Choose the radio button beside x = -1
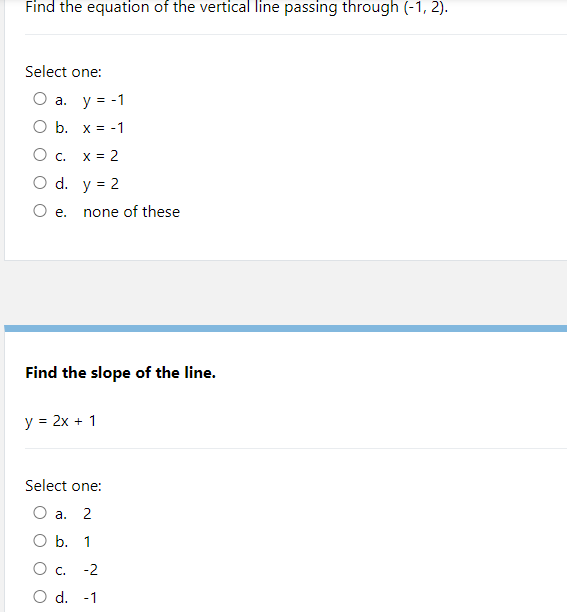 click(x=40, y=127)
